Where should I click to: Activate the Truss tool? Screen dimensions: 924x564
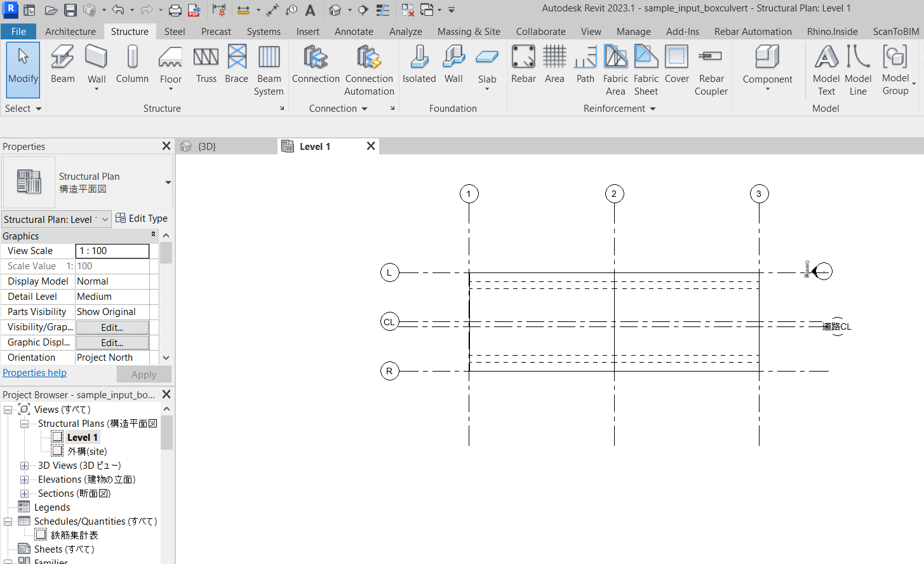pos(206,64)
